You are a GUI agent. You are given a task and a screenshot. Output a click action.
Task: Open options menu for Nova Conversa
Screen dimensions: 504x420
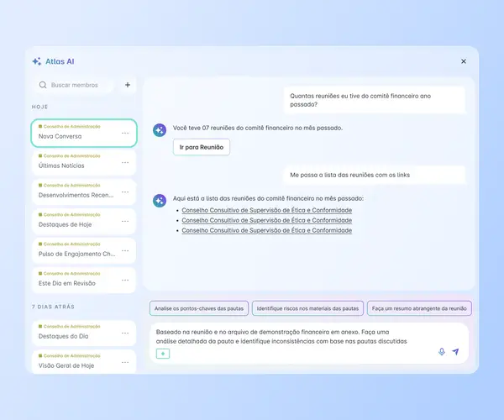[125, 133]
